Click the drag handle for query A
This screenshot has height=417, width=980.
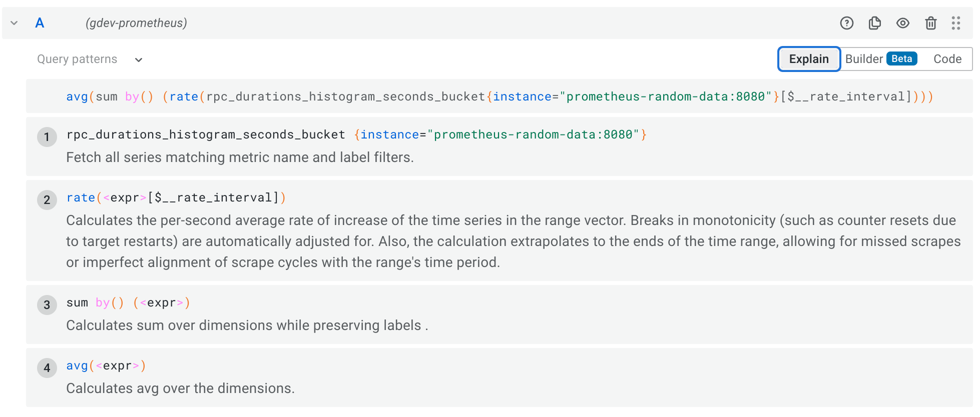[955, 23]
